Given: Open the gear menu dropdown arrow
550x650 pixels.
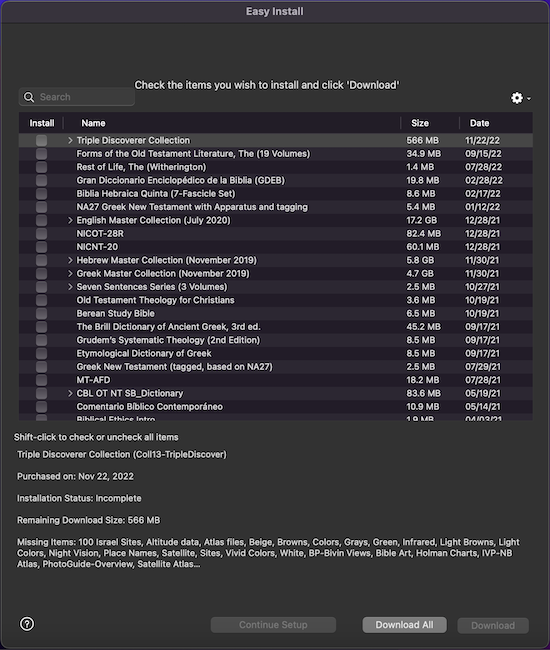Looking at the screenshot, I should (x=529, y=99).
